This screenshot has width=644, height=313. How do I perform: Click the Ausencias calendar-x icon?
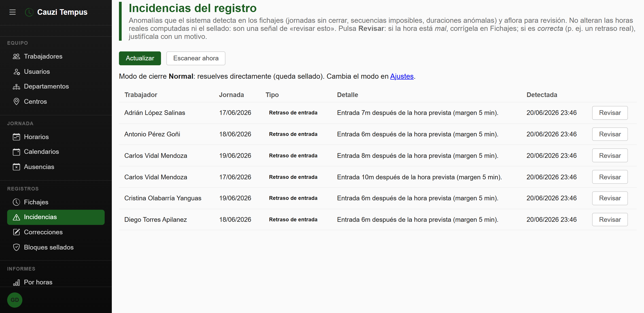(16, 167)
